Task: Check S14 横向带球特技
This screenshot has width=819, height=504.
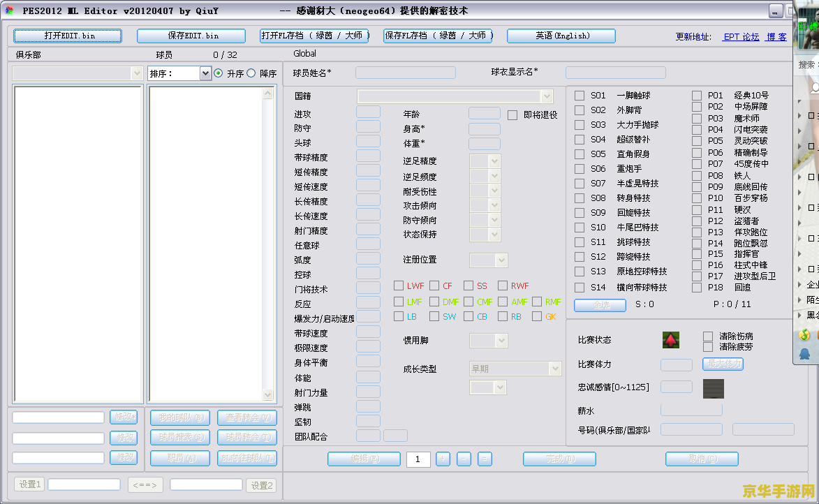Action: point(580,288)
